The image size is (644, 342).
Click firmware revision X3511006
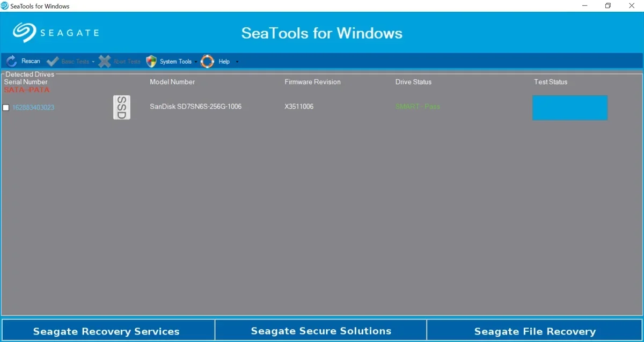[x=299, y=107]
